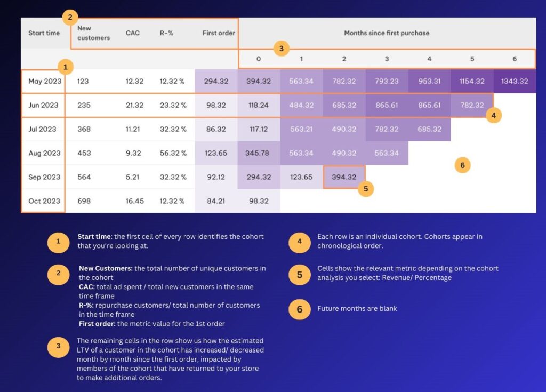Click legend badge 6 next to Future months text
546x392 pixels.
pyautogui.click(x=299, y=309)
